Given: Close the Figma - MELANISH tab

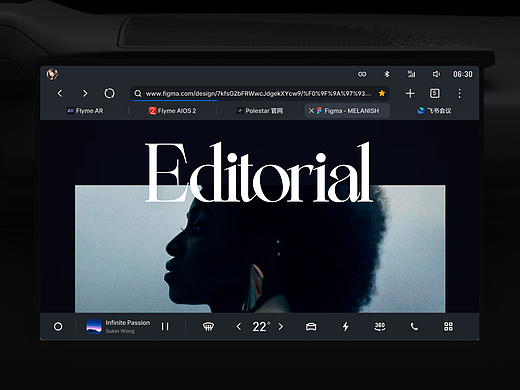Looking at the screenshot, I should 311,111.
